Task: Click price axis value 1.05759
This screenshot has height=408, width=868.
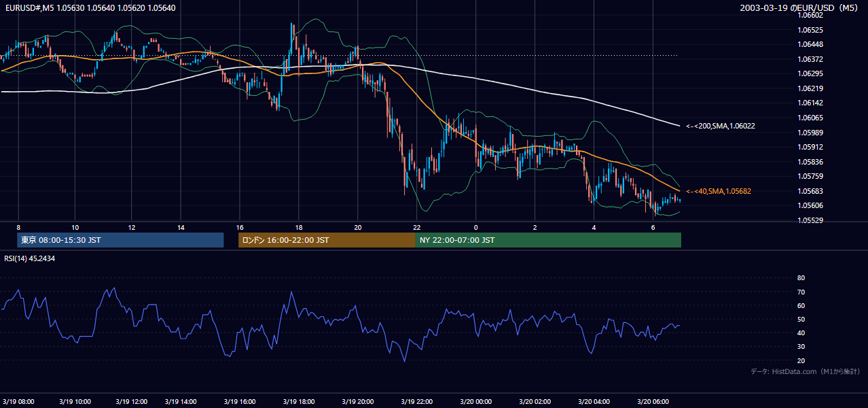Action: [x=810, y=176]
